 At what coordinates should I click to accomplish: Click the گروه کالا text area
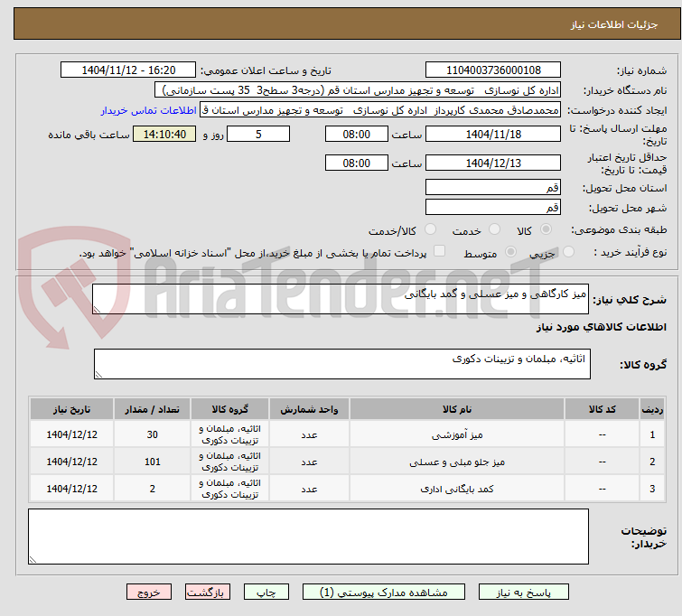tap(341, 364)
